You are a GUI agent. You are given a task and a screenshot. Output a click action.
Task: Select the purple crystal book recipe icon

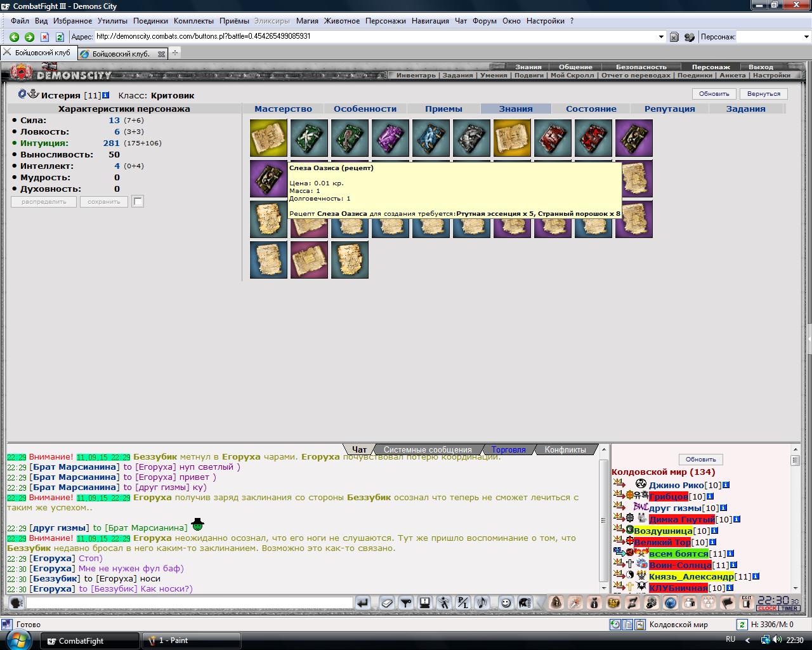click(x=391, y=138)
